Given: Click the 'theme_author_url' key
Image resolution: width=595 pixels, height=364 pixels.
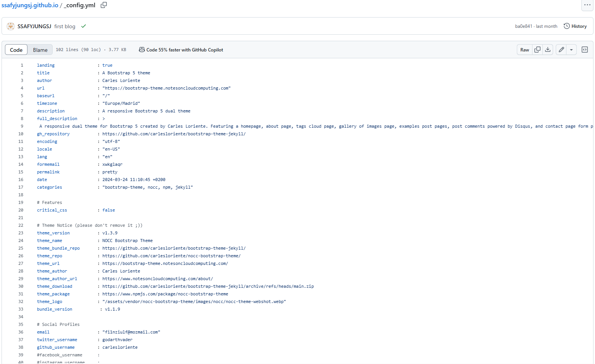Looking at the screenshot, I should [57, 279].
